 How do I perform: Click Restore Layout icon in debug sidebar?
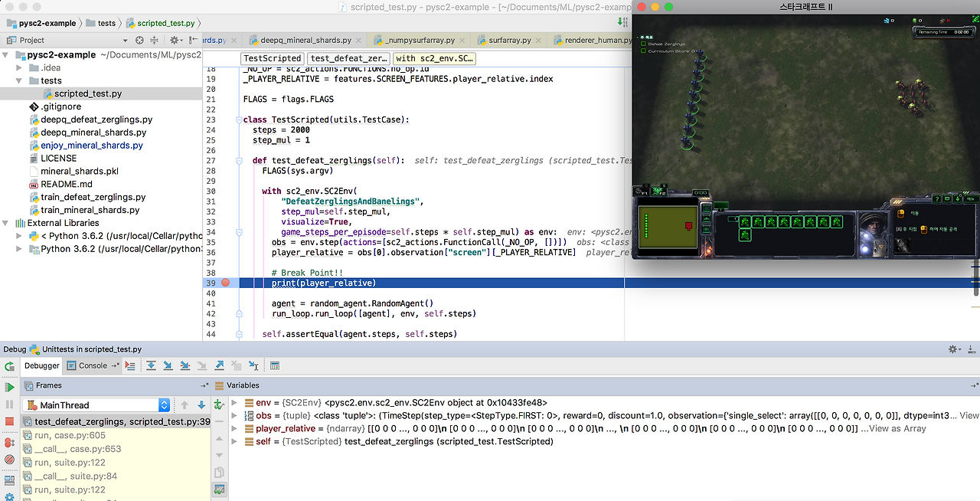(x=9, y=481)
